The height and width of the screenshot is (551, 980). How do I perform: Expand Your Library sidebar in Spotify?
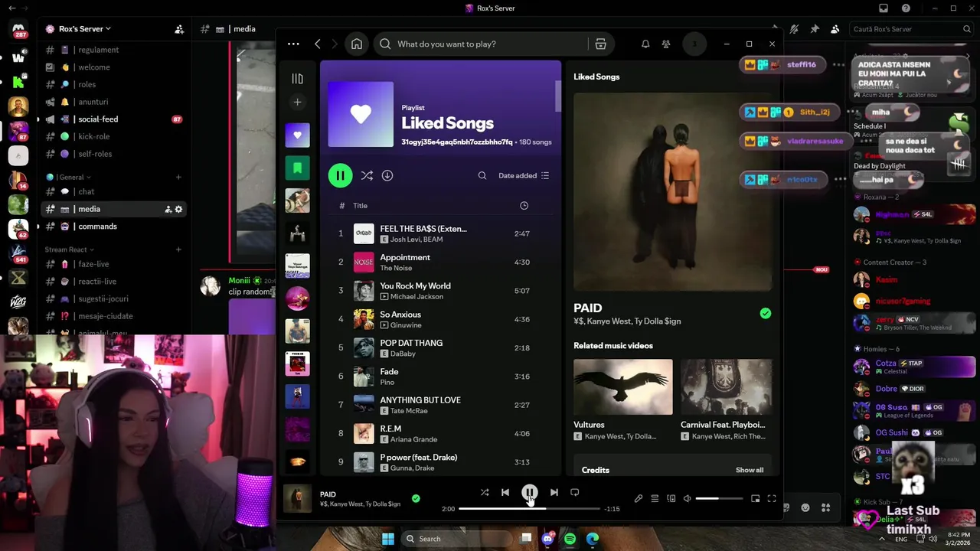(297, 78)
